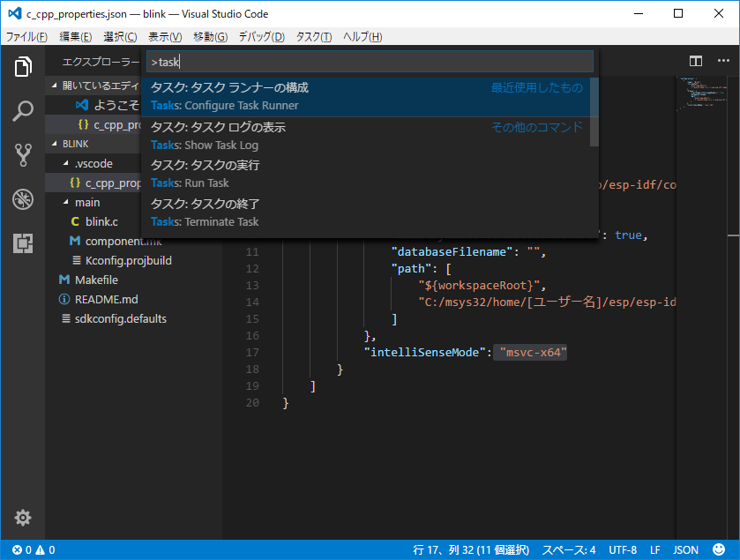The image size is (740, 560).
Task: Open sdkconfig.defaults file
Action: (x=133, y=318)
